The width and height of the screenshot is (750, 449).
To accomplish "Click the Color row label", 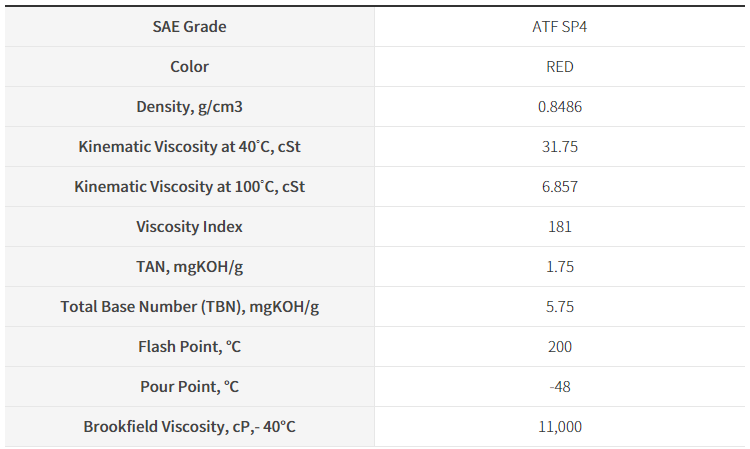I will [x=189, y=66].
